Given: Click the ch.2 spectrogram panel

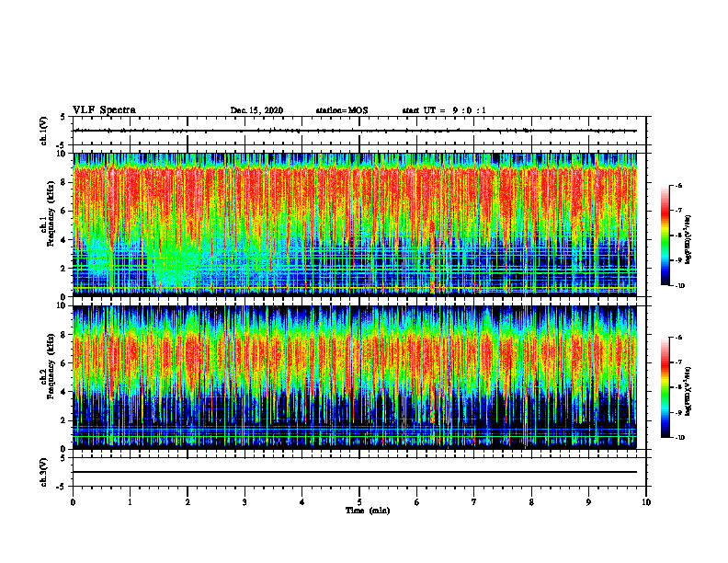Looking at the screenshot, I should point(355,377).
